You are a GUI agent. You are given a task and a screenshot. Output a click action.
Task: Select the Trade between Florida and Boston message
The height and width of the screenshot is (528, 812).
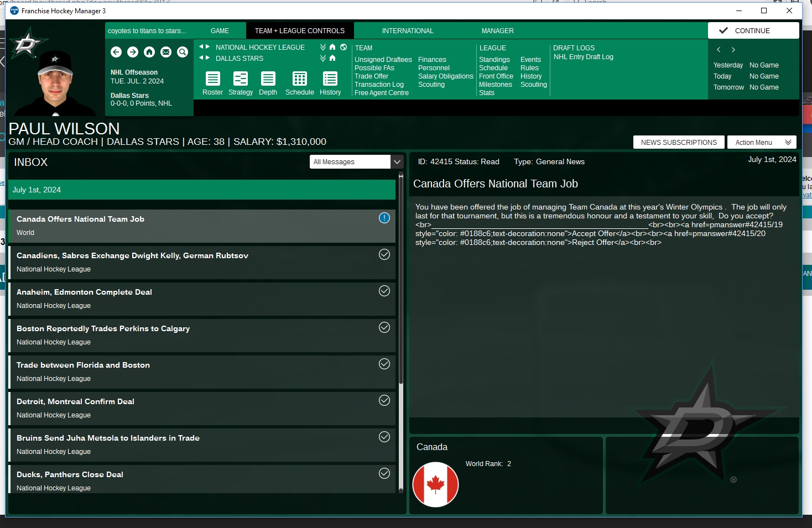point(202,372)
